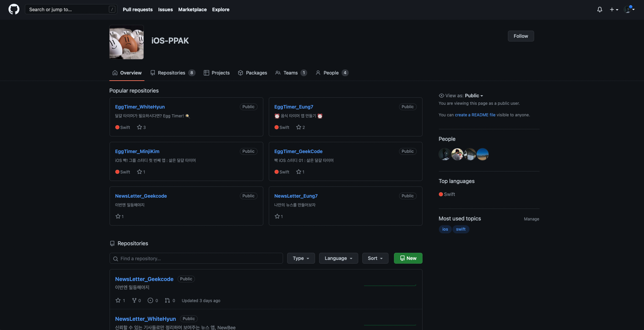Click star count on EggTimer_Eung7 card
Image resolution: width=644 pixels, height=330 pixels.
[x=300, y=127]
